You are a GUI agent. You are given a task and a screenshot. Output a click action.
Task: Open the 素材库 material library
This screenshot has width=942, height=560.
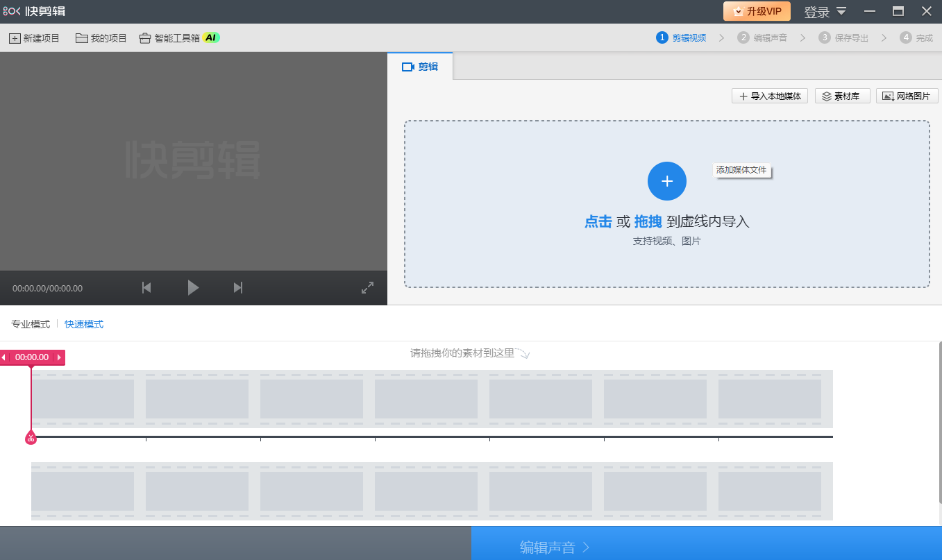point(842,96)
